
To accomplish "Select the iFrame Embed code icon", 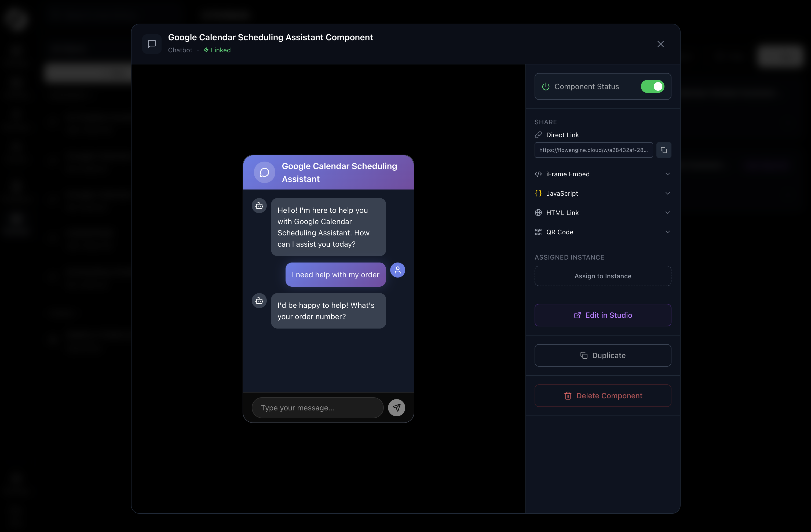I will click(538, 174).
